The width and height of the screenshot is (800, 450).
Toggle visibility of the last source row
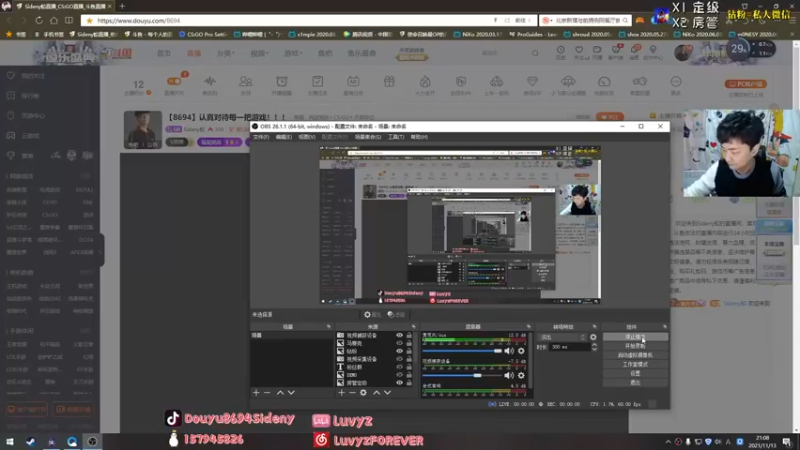point(399,383)
